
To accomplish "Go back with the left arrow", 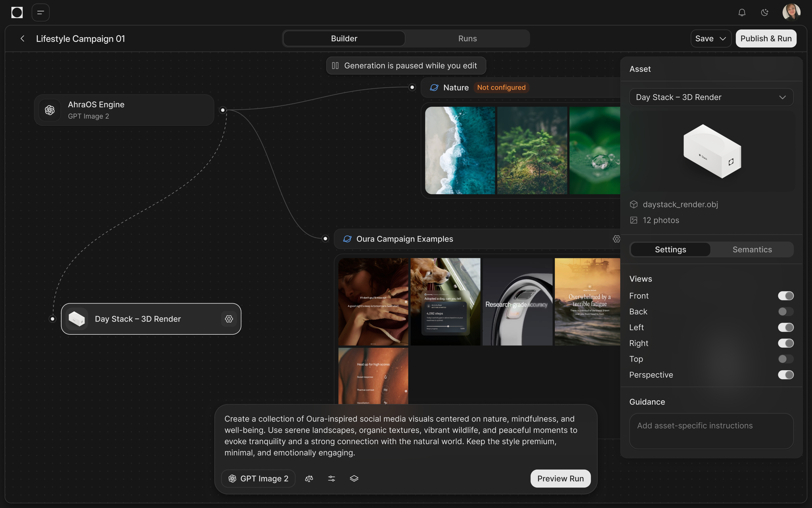I will click(x=23, y=38).
